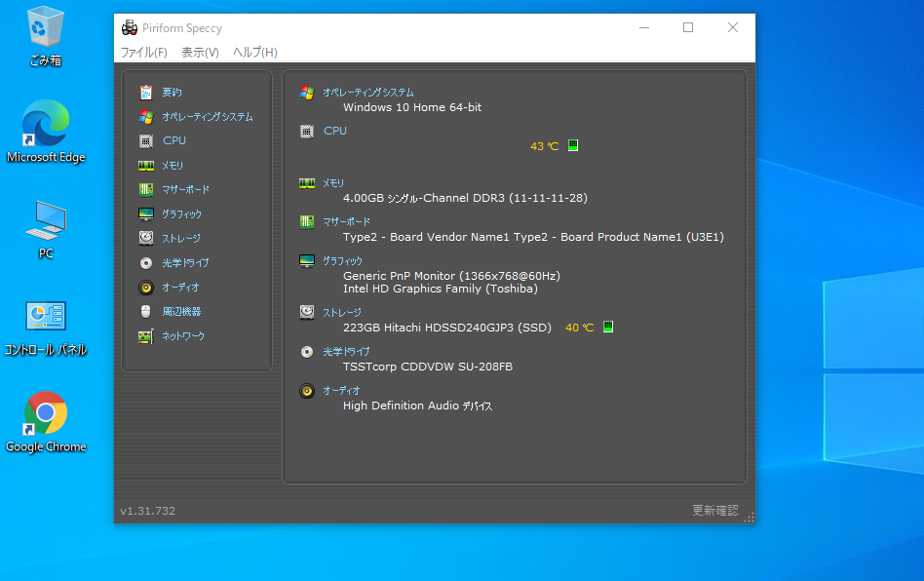This screenshot has width=924, height=581.
Task: Open the マザーボード summary heading link
Action: click(347, 222)
